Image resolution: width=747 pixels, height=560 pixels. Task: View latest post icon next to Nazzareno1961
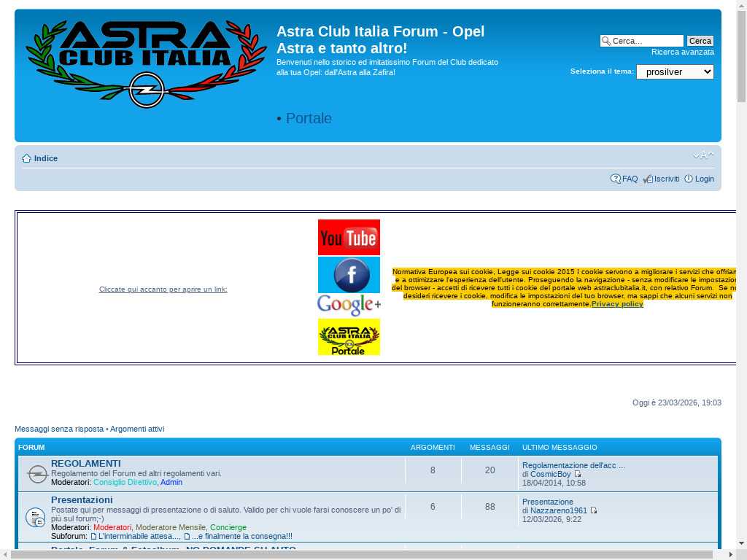(594, 510)
